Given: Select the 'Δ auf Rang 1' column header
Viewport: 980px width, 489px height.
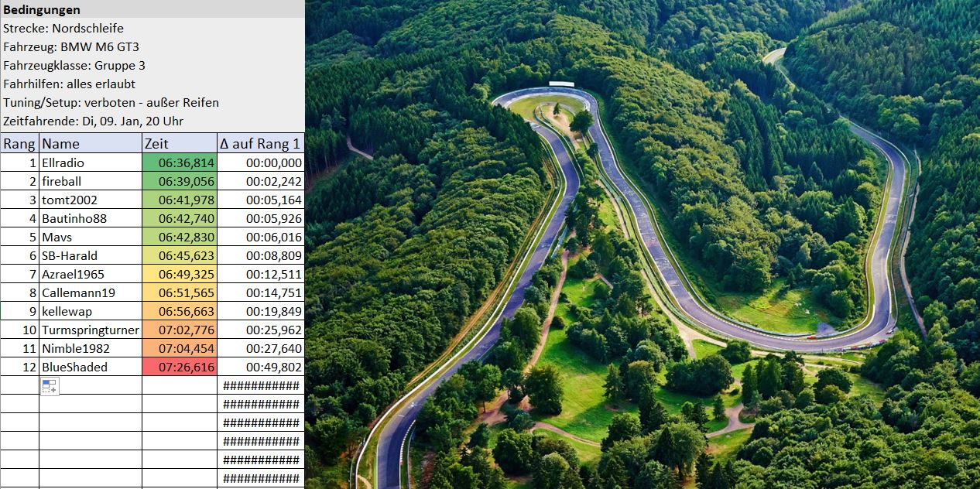Looking at the screenshot, I should (x=261, y=143).
